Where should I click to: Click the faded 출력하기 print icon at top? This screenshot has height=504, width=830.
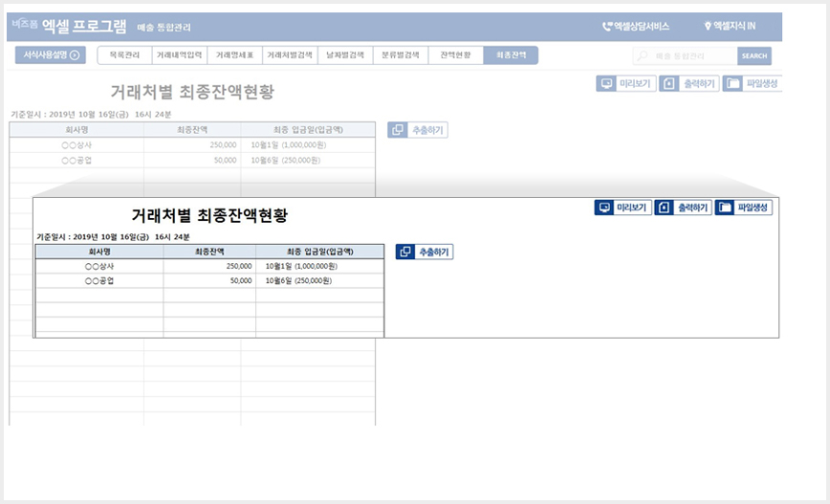point(669,83)
